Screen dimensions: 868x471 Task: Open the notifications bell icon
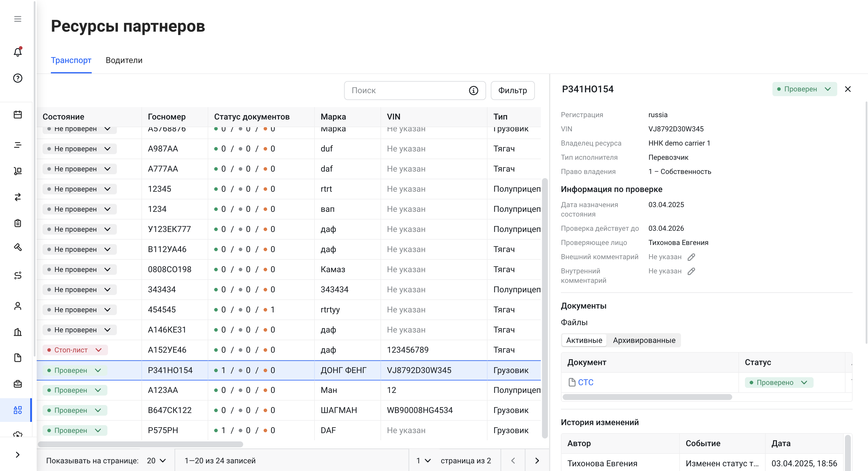click(x=17, y=52)
